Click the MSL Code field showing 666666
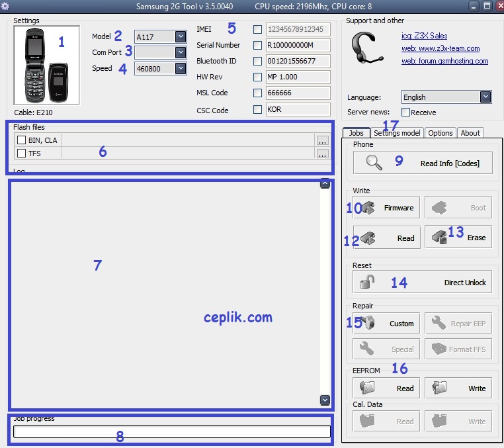Screen dimensions: 504x448 [x=298, y=93]
